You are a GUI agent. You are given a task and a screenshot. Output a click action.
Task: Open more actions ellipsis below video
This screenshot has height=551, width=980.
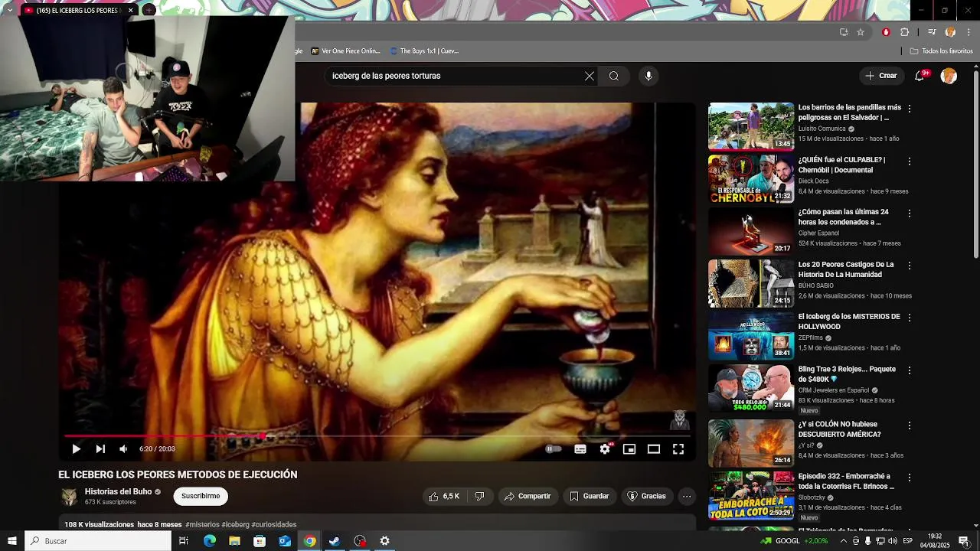point(687,496)
